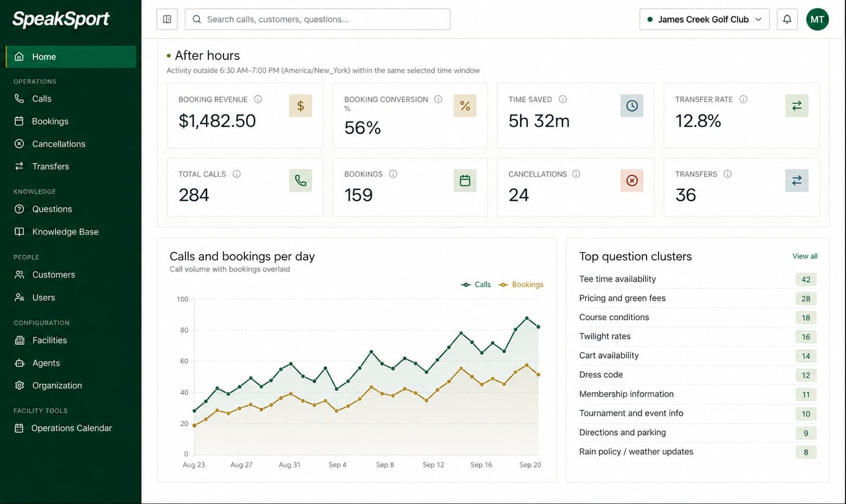This screenshot has width=846, height=504.
Task: Click the Total Calls info icon
Action: (237, 174)
